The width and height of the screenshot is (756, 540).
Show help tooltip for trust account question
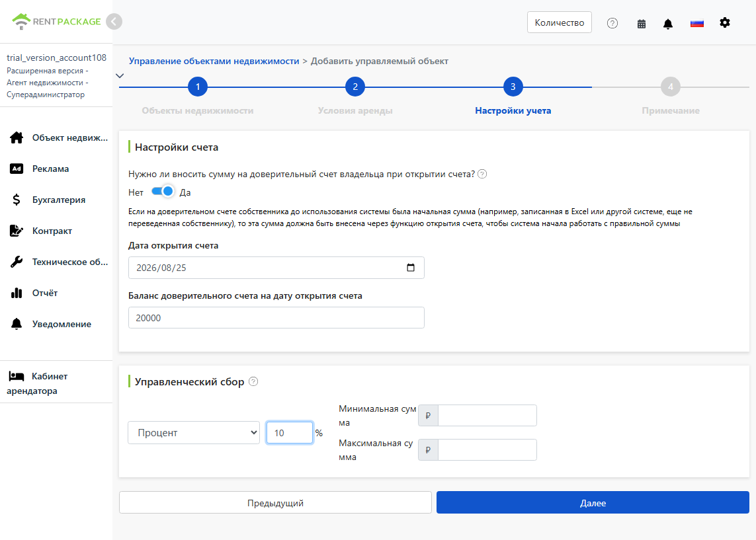[482, 174]
